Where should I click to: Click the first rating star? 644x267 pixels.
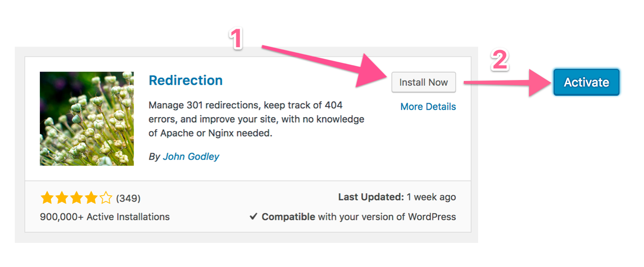coord(47,199)
